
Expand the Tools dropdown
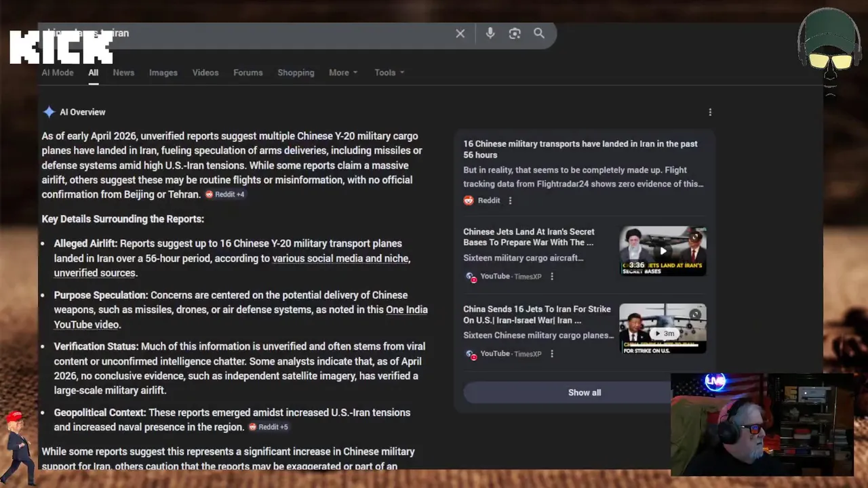(389, 73)
